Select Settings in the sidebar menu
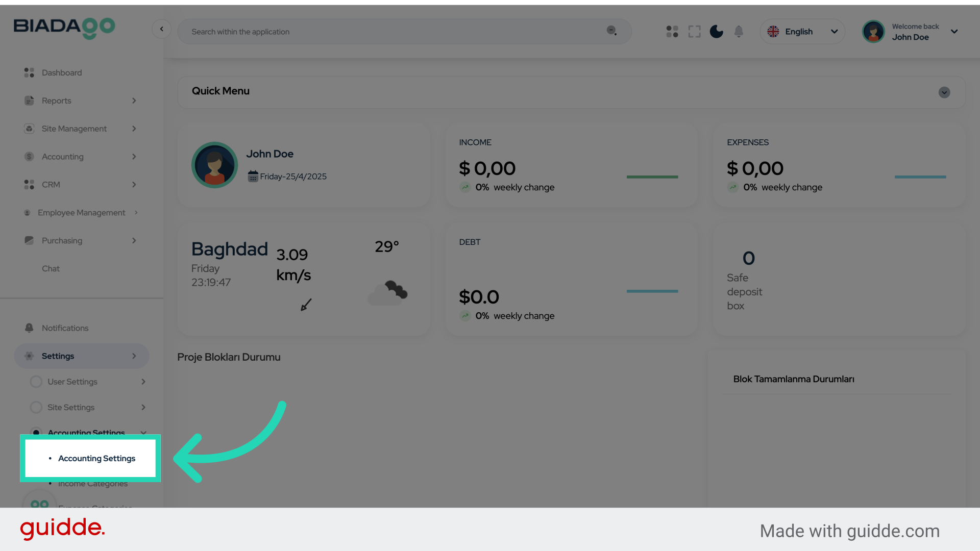The image size is (980, 551). [x=57, y=356]
